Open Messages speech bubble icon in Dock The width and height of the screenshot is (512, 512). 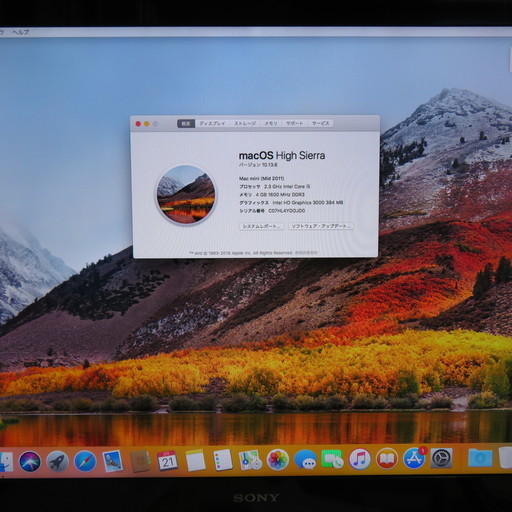tap(305, 459)
